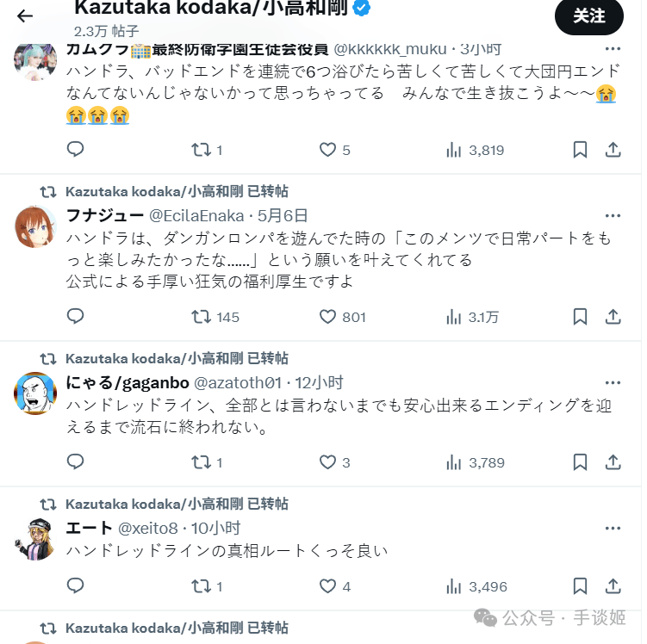
Task: Bookmark the @kkkkkk_muku post
Action: tap(580, 150)
